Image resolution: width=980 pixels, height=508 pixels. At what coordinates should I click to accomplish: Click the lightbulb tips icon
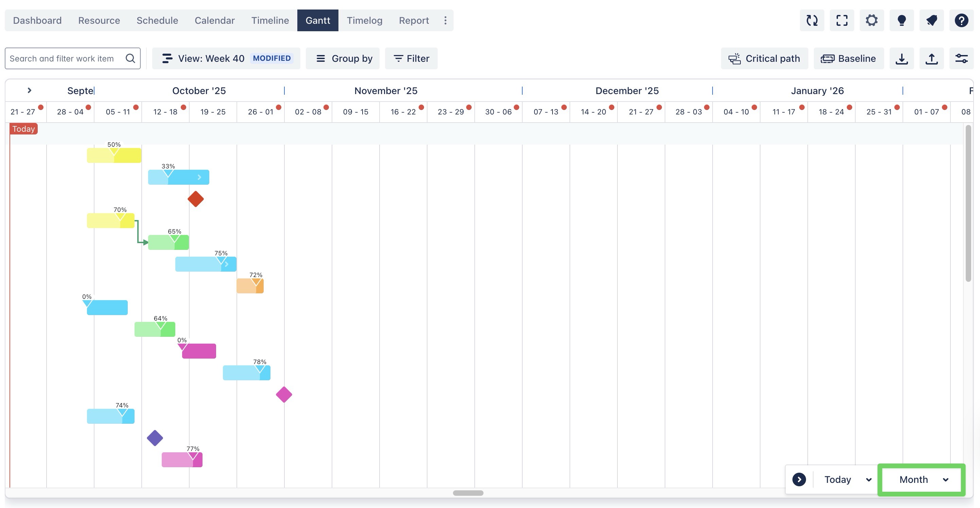tap(901, 20)
